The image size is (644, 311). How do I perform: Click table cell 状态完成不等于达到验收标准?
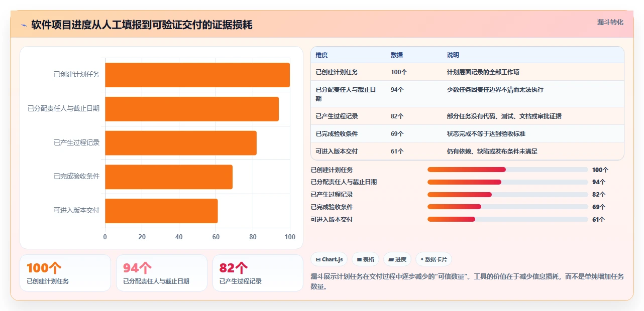pyautogui.click(x=486, y=134)
